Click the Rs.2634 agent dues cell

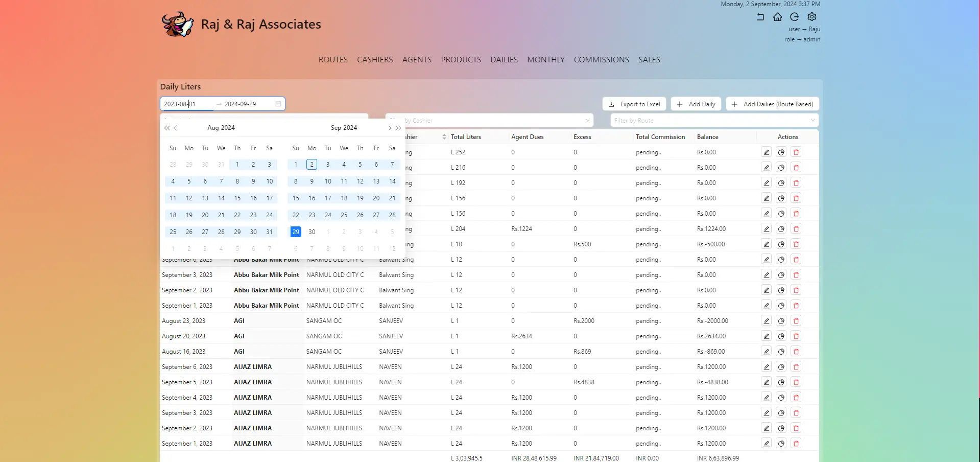(521, 336)
